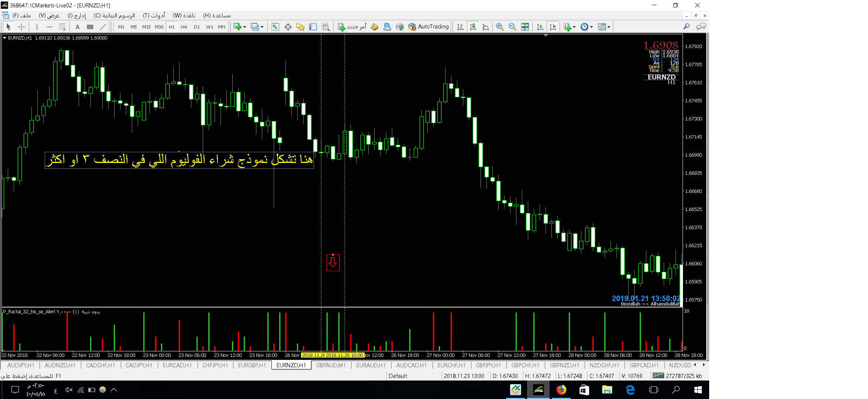Click the Zoom Out magnifier icon
This screenshot has height=399, width=868.
click(x=512, y=27)
